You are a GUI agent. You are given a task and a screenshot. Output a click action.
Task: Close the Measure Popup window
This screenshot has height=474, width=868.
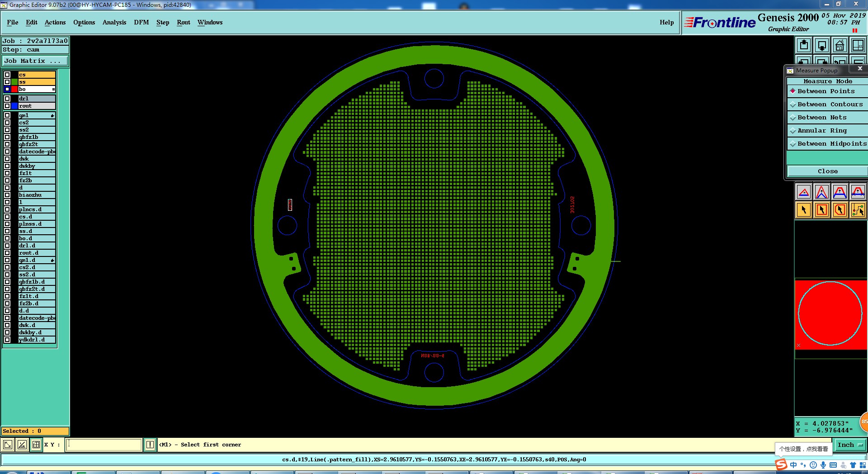point(860,69)
